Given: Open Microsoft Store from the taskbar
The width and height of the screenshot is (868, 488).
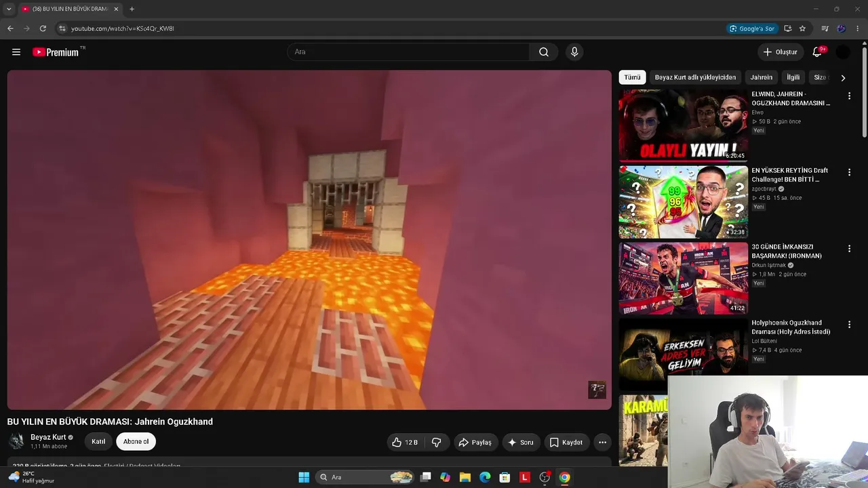Looking at the screenshot, I should [x=505, y=477].
